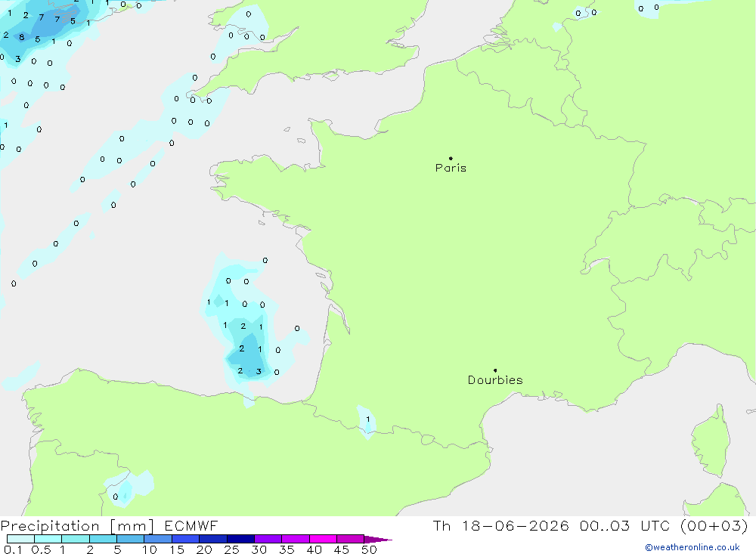Viewport: 756px width, 554px height.
Task: Click the purple above-50 legend arrow
Action: [x=378, y=540]
